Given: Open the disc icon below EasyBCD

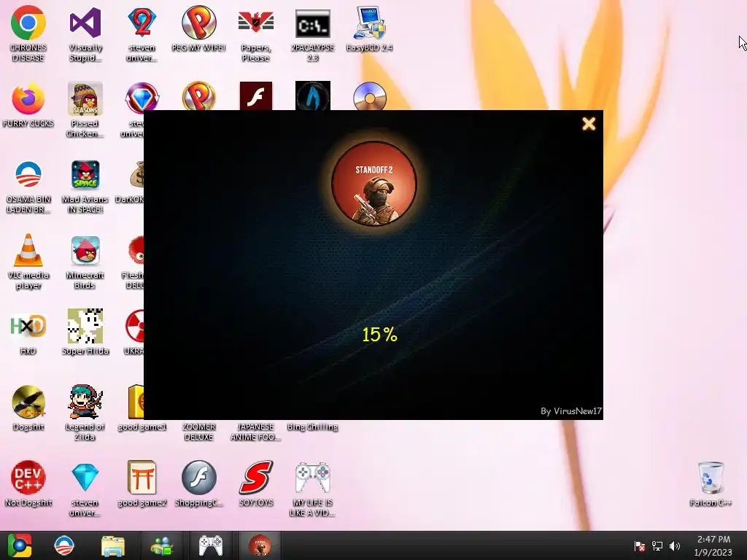Looking at the screenshot, I should (x=370, y=96).
